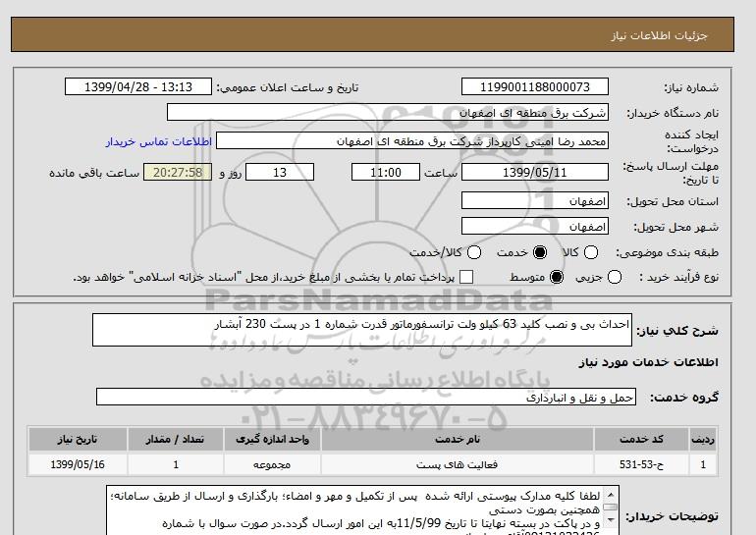Click the service group field حمل و نقل

point(366,398)
